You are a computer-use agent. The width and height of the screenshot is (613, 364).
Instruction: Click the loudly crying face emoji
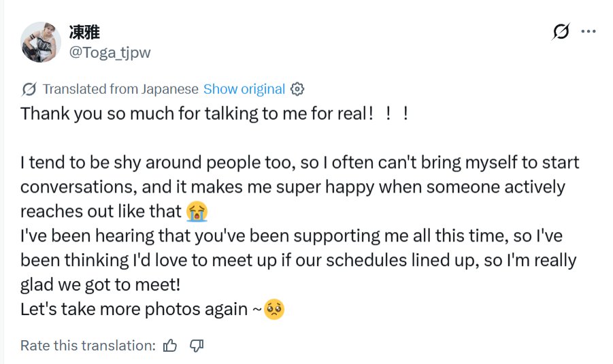point(197,212)
